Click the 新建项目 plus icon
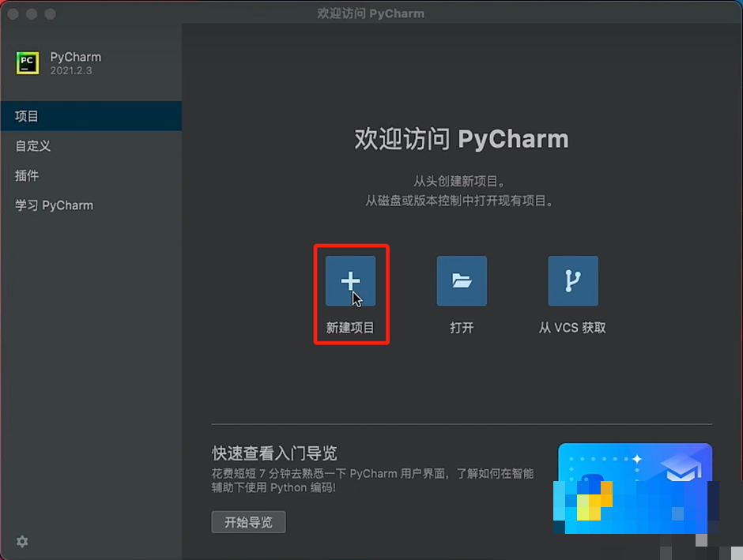The width and height of the screenshot is (743, 560). [x=350, y=280]
